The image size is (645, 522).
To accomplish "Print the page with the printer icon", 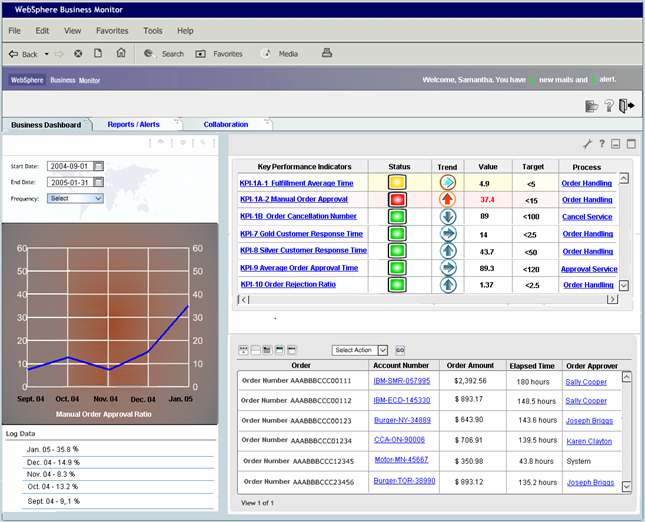I will [x=327, y=53].
